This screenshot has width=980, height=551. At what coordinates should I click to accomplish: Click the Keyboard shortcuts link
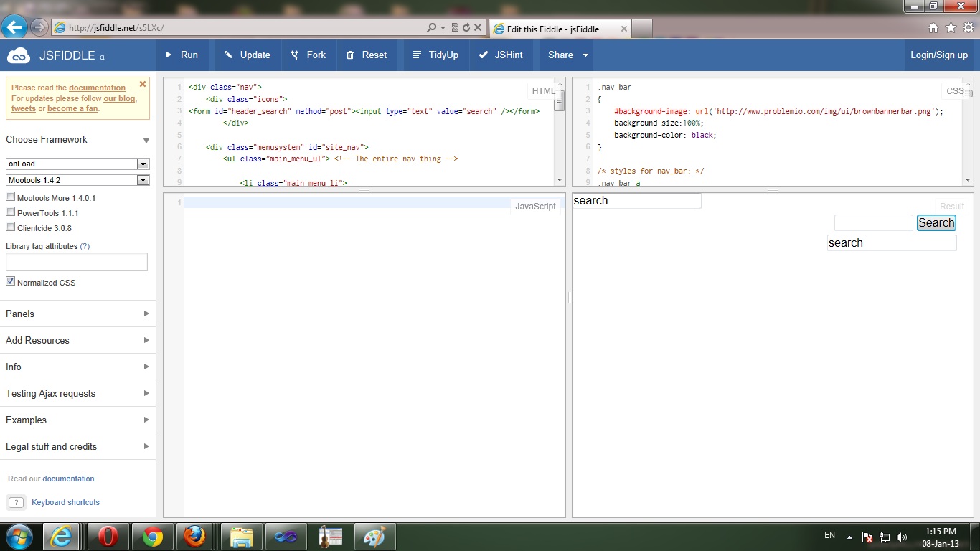[x=65, y=502]
